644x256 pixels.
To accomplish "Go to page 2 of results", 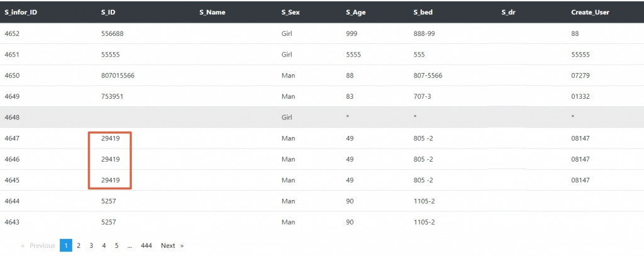I will coord(79,246).
